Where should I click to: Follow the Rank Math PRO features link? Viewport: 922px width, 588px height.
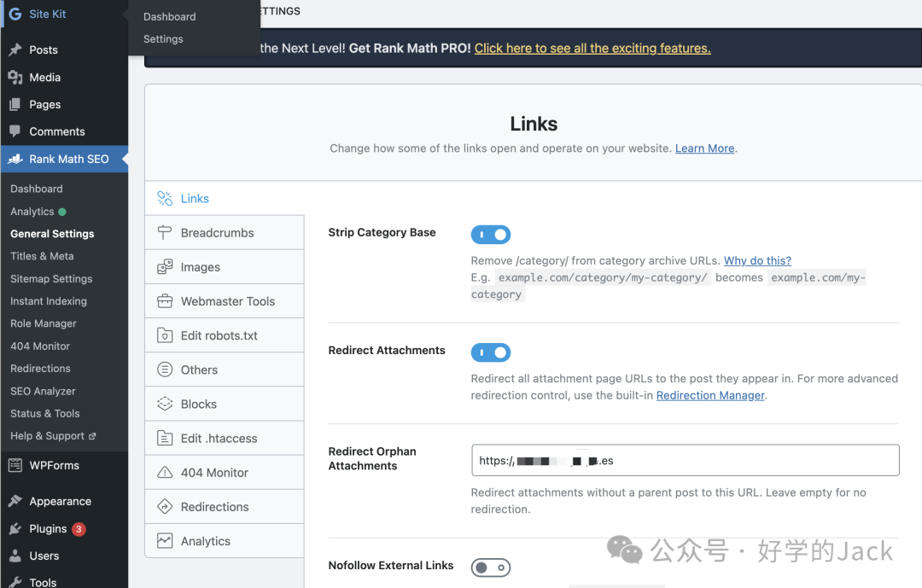click(592, 48)
